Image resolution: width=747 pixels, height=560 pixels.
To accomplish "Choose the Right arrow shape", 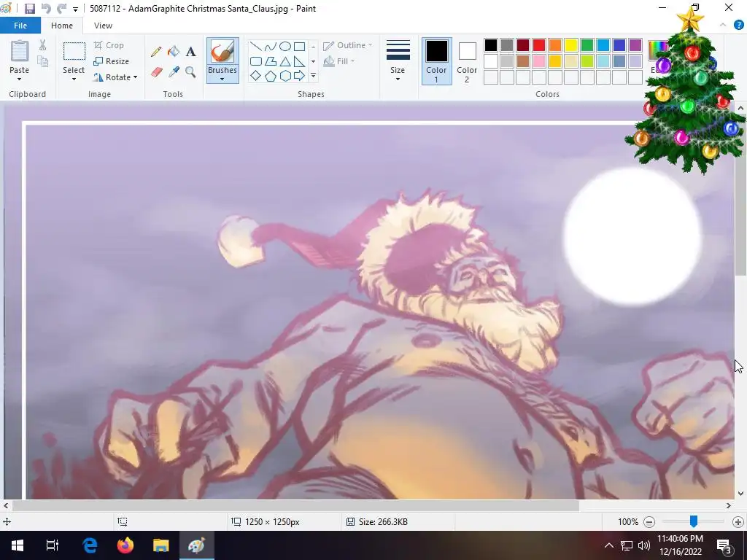I will coord(300,76).
